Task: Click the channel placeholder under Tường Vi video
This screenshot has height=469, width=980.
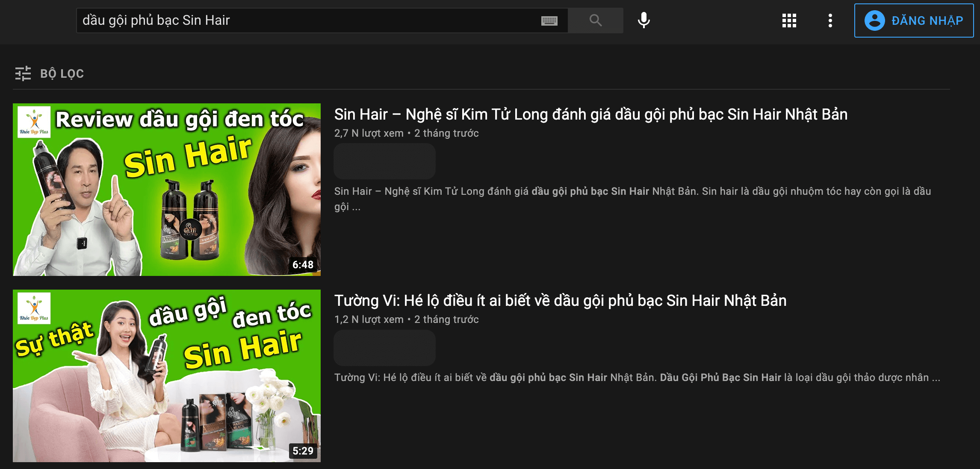Action: tap(384, 347)
